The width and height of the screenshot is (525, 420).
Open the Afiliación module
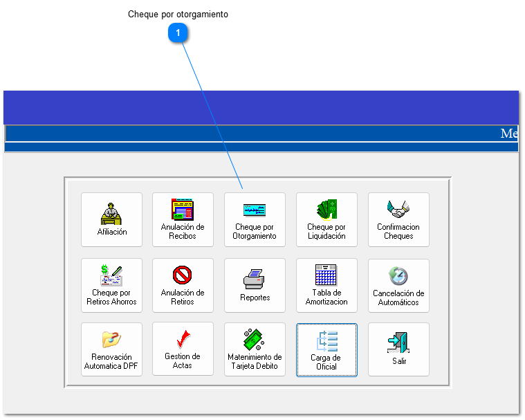click(x=111, y=219)
